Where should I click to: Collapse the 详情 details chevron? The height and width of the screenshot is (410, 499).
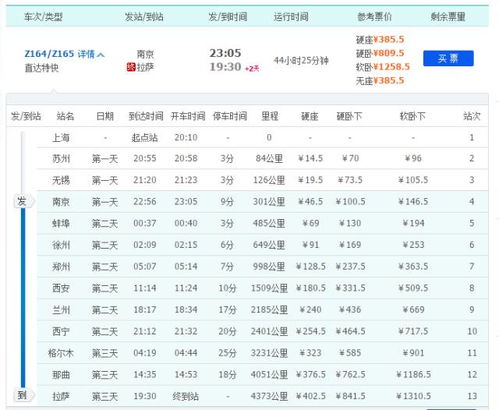pos(101,54)
